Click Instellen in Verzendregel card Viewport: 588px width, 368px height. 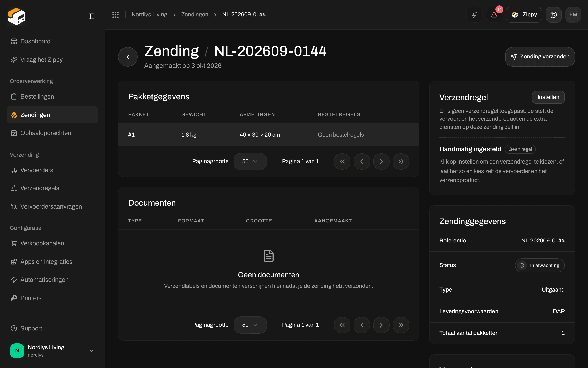tap(548, 97)
